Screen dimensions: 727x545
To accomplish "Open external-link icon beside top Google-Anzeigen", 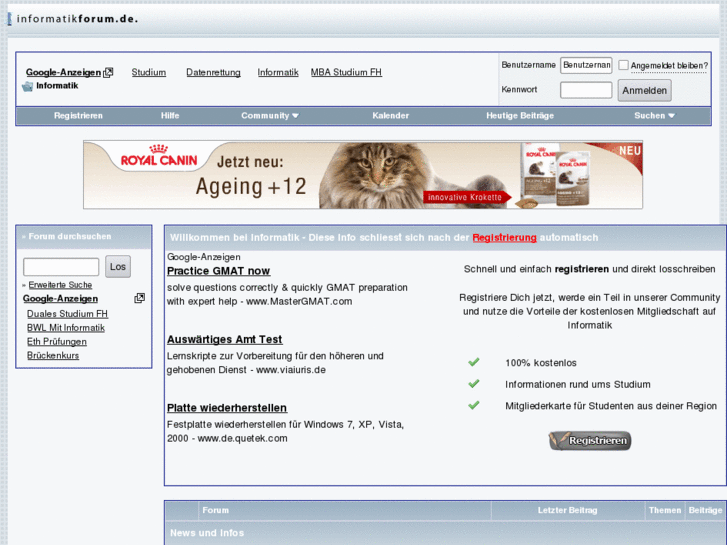I will click(x=108, y=72).
